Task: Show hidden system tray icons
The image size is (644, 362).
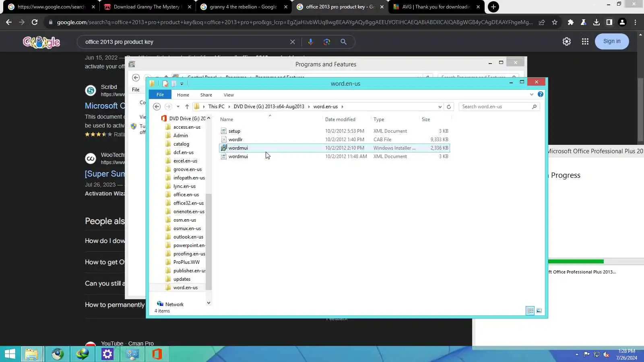Action: [x=577, y=354]
